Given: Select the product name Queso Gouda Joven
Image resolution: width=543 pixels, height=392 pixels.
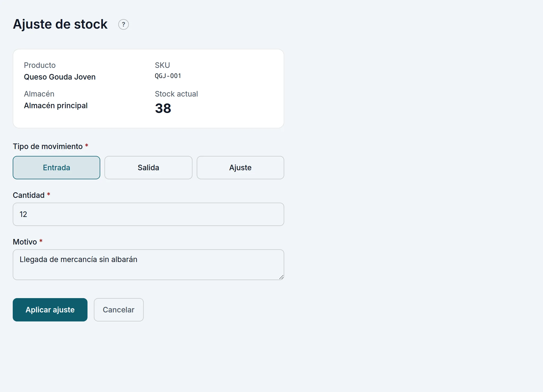Looking at the screenshot, I should pyautogui.click(x=60, y=77).
